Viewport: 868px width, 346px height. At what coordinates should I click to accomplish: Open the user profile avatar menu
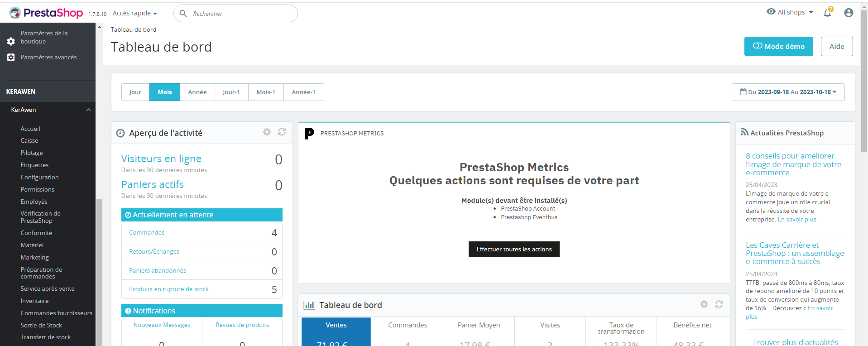pyautogui.click(x=849, y=13)
